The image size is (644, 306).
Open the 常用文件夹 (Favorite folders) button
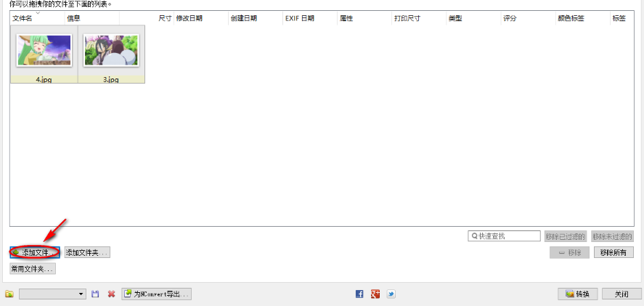[33, 269]
